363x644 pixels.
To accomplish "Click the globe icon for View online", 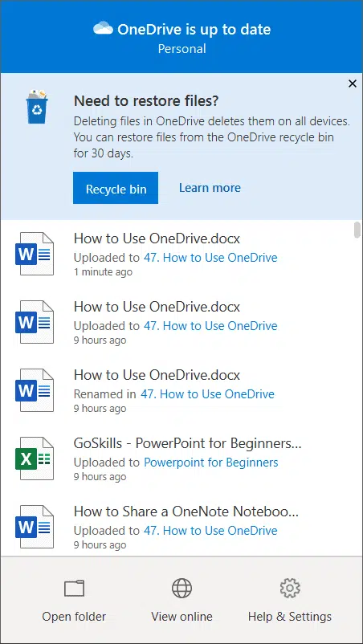I will point(181,588).
